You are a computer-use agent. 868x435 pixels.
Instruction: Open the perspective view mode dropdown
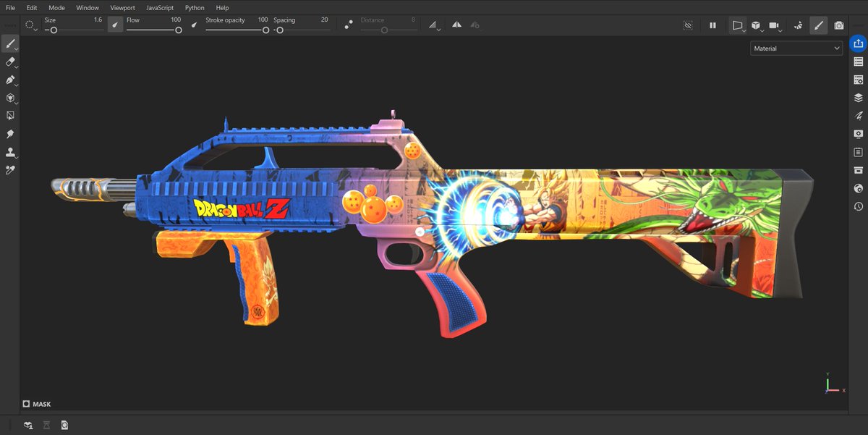738,25
